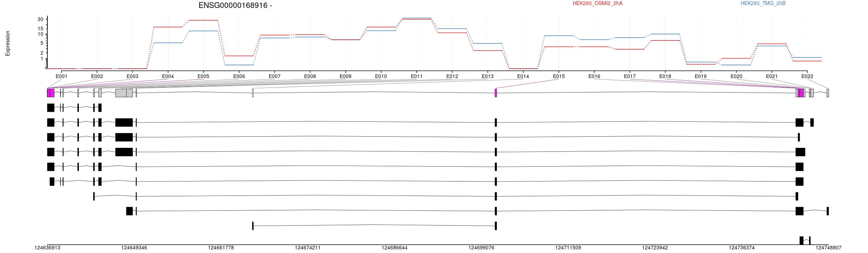Screen dimensions: 868x253
Task: Click exon label E013
Action: pos(488,76)
